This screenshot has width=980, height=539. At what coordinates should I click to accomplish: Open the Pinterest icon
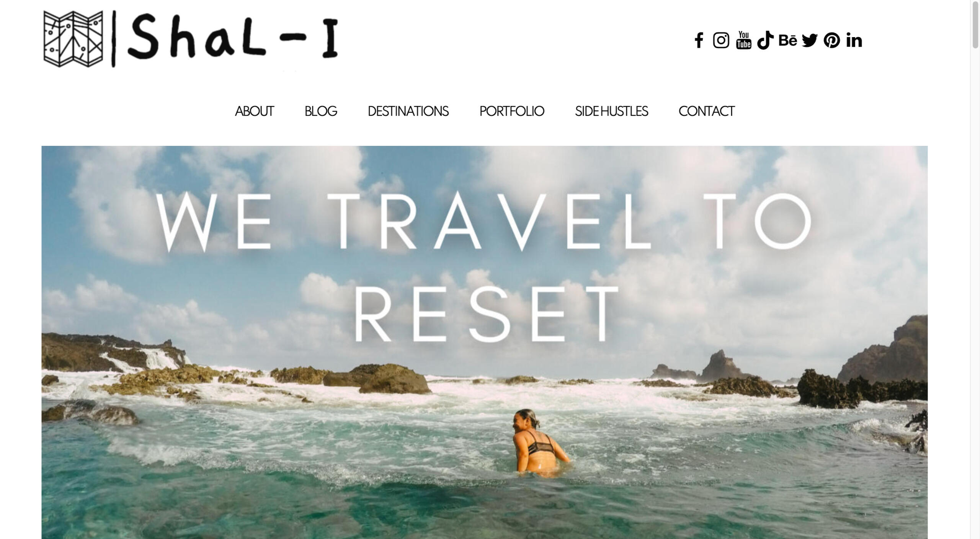[x=832, y=40]
